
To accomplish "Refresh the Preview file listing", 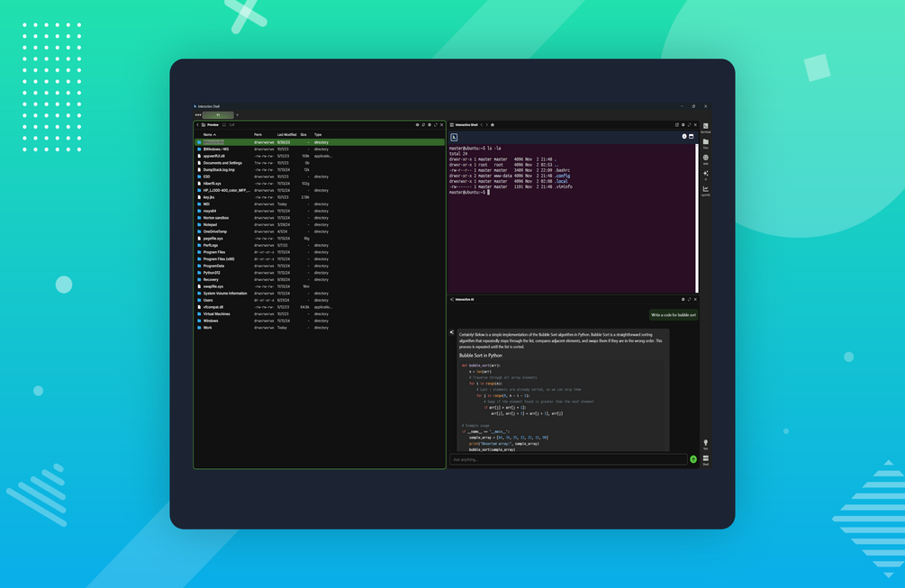I will click(423, 124).
